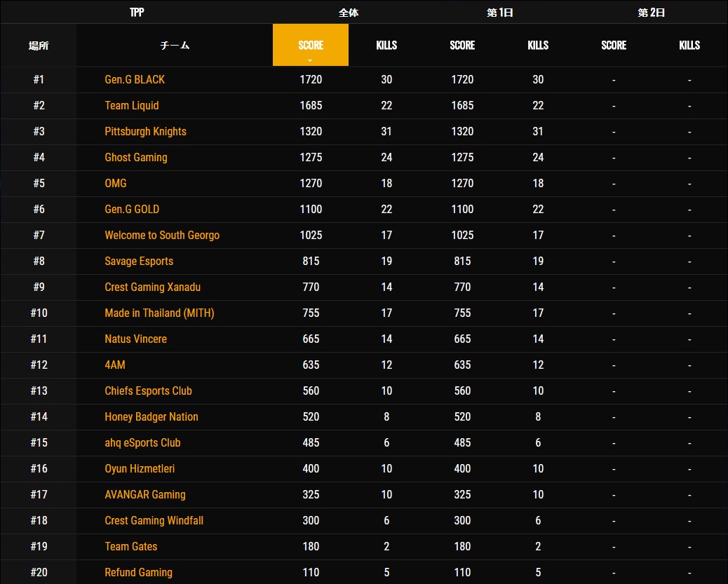This screenshot has height=584, width=728.
Task: Open Honey Badger Nation link
Action: pyautogui.click(x=151, y=417)
